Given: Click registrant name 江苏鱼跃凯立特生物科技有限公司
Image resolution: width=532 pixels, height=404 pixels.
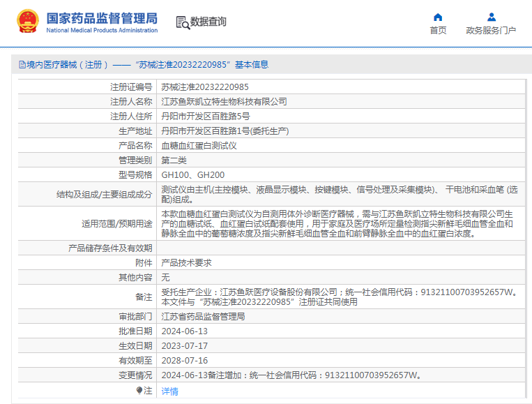Looking at the screenshot, I should (224, 102).
